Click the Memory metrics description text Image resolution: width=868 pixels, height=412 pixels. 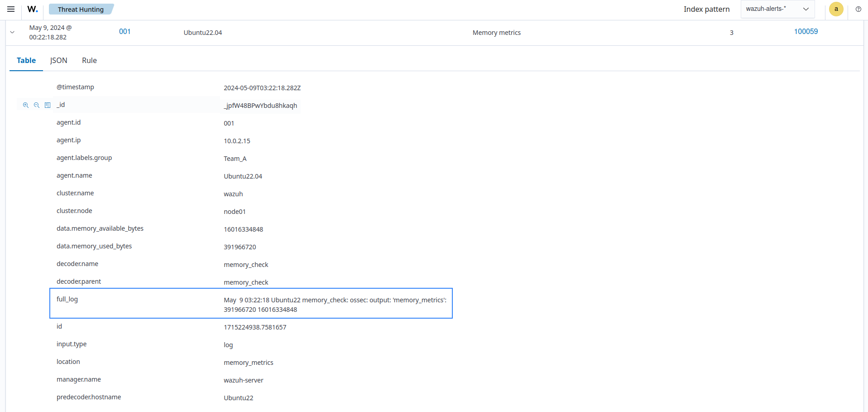click(496, 32)
